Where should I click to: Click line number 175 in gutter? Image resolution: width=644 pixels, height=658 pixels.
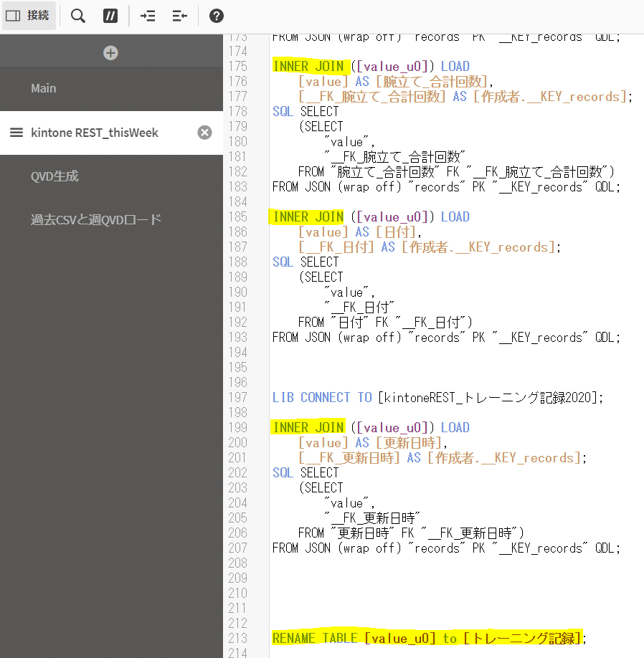(x=238, y=67)
